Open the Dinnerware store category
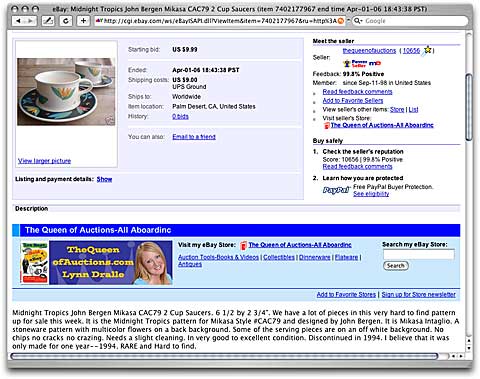Screen dimensions: 480x379 (x=314, y=257)
